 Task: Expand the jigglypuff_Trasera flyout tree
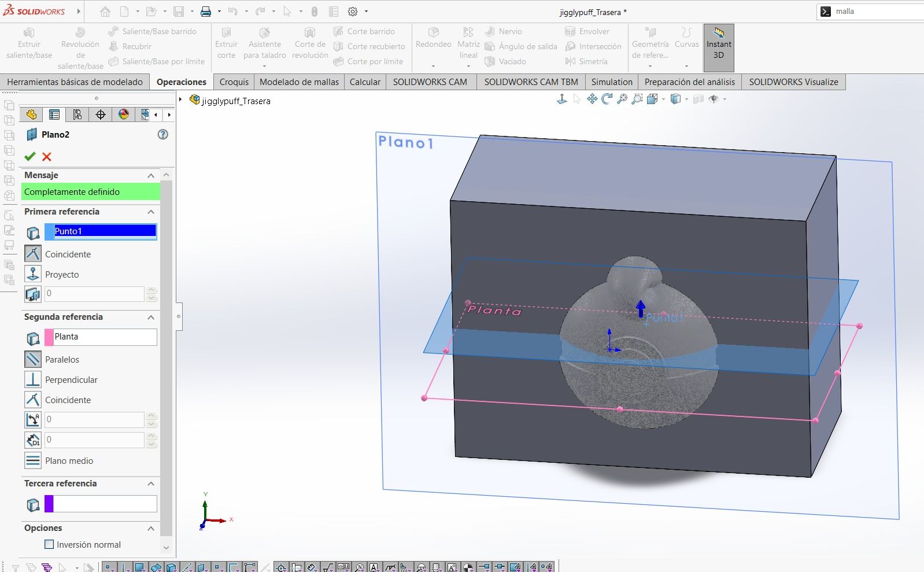180,100
